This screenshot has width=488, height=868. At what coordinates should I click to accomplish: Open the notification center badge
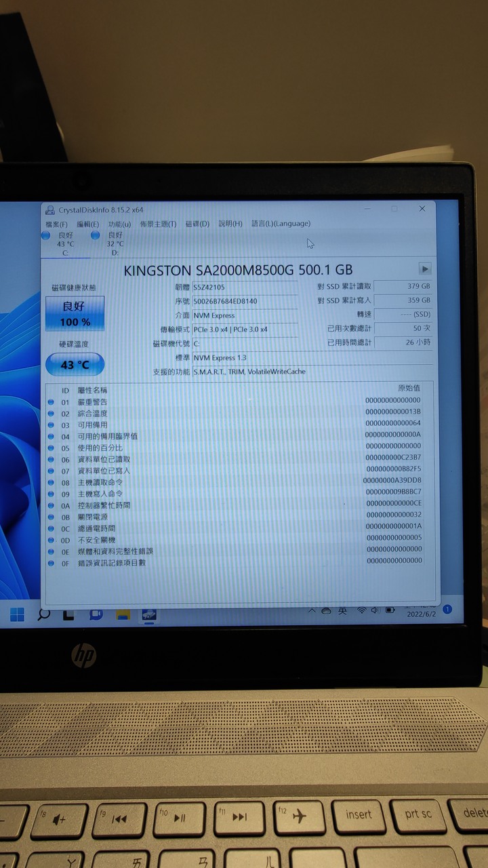tap(447, 610)
